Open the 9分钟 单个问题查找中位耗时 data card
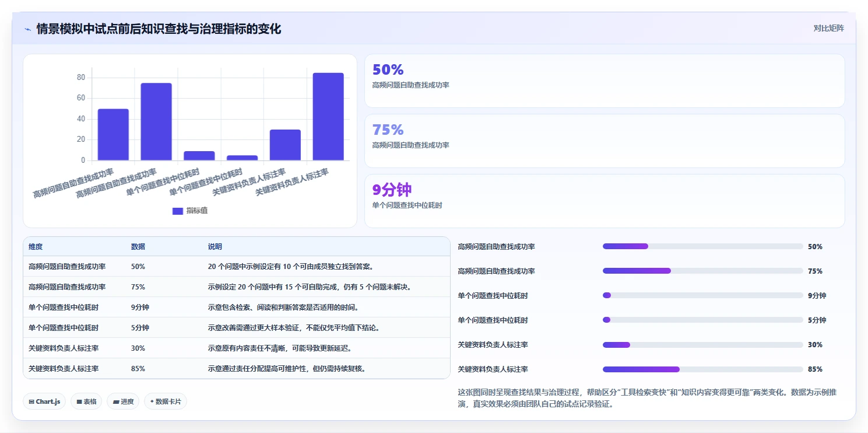 (x=605, y=201)
